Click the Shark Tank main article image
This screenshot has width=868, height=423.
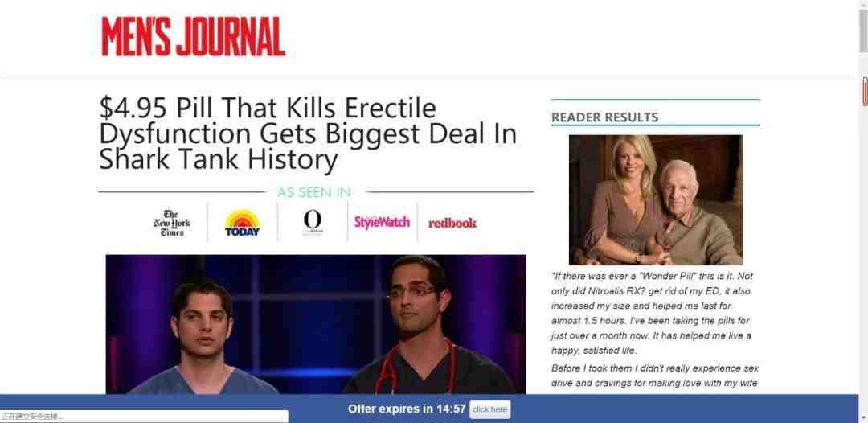[x=316, y=324]
